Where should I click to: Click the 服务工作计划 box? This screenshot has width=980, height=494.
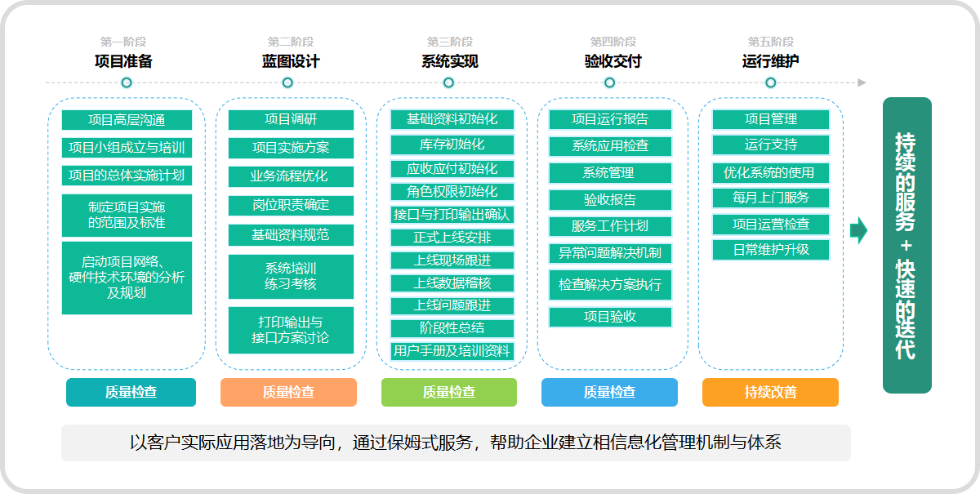coord(610,226)
